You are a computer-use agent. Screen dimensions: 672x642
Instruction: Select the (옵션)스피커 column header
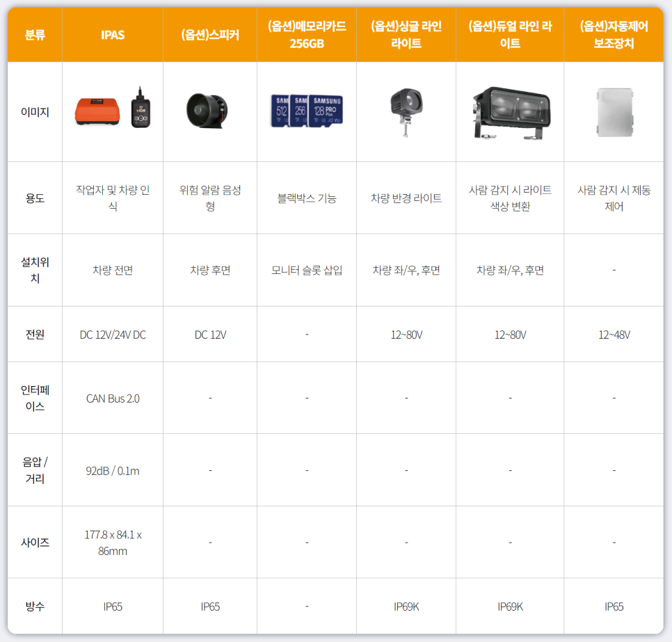click(x=210, y=35)
